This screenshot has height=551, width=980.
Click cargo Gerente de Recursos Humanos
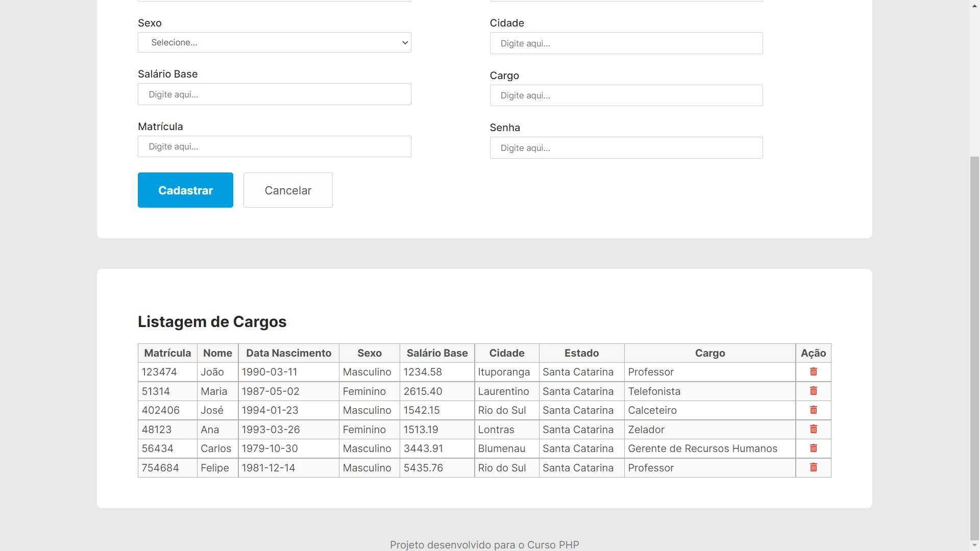click(x=710, y=448)
